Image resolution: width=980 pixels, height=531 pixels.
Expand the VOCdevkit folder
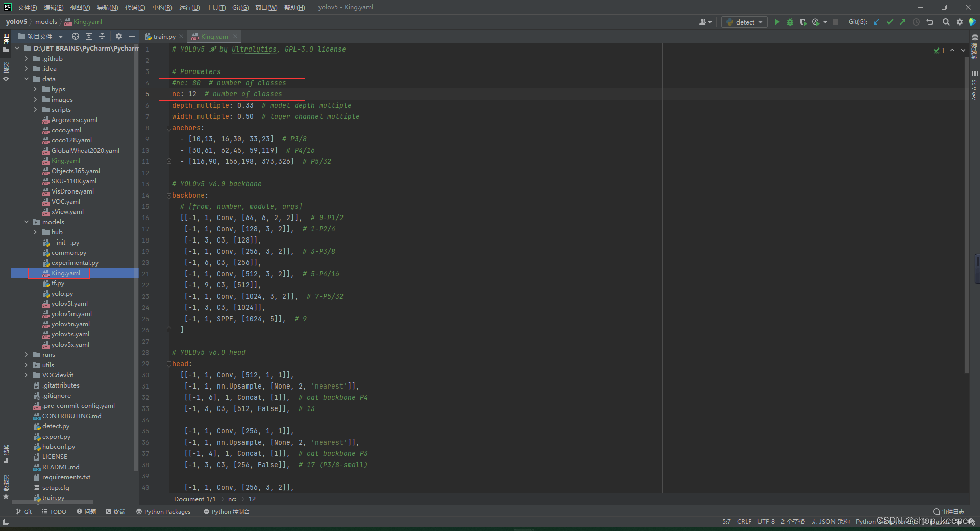pos(26,375)
